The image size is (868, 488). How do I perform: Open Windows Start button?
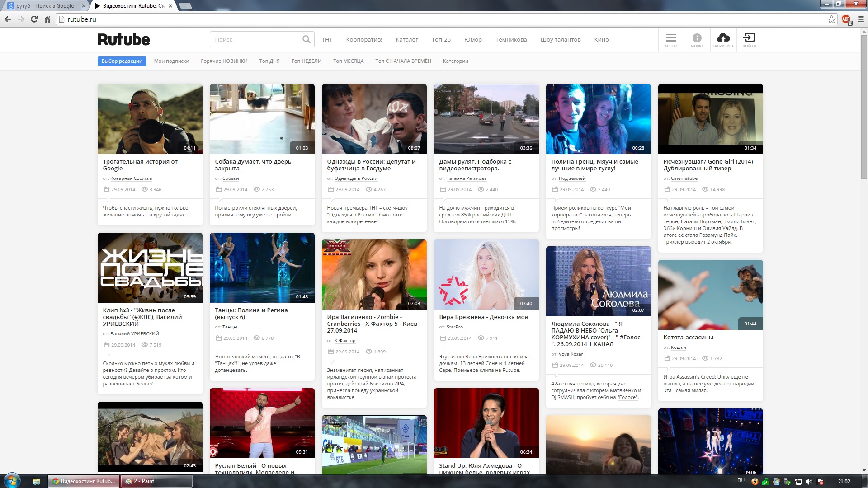pos(12,481)
